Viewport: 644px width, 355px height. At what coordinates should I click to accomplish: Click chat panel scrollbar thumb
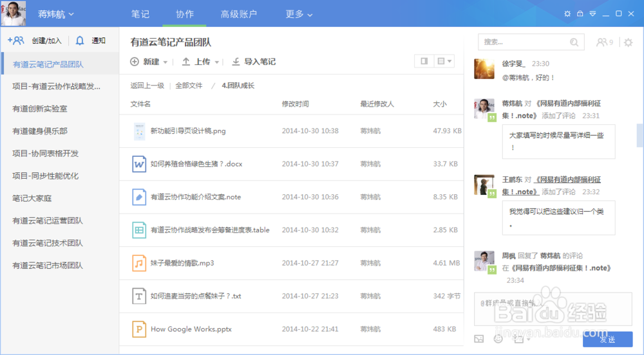click(640, 135)
